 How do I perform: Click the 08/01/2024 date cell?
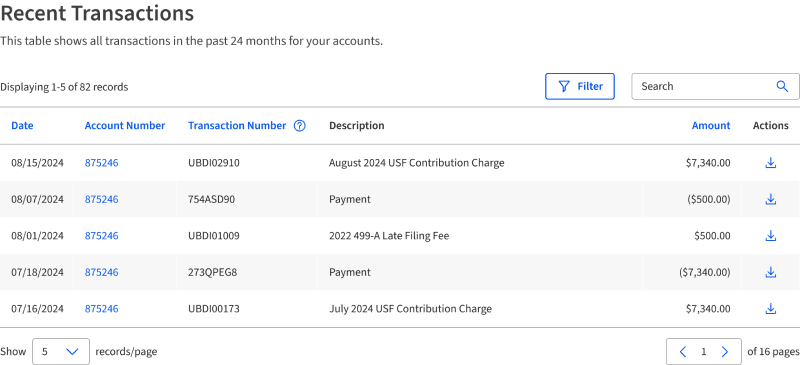pyautogui.click(x=37, y=236)
